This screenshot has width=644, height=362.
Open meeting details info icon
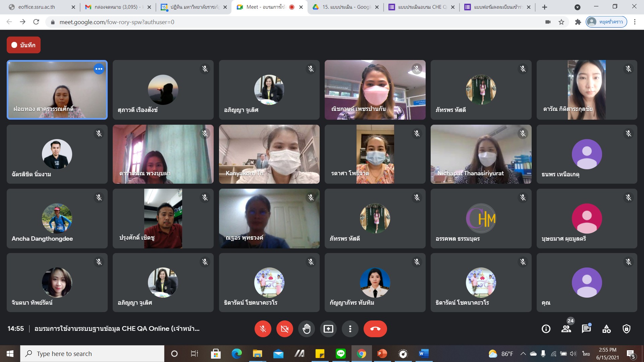(x=546, y=329)
